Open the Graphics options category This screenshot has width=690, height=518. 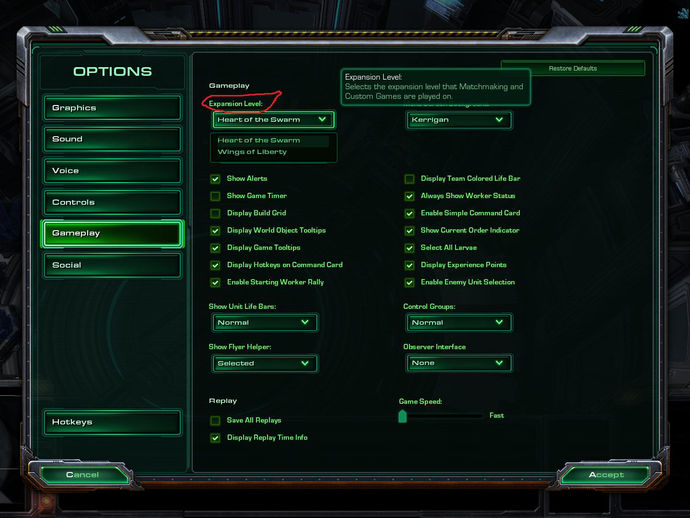[x=112, y=108]
